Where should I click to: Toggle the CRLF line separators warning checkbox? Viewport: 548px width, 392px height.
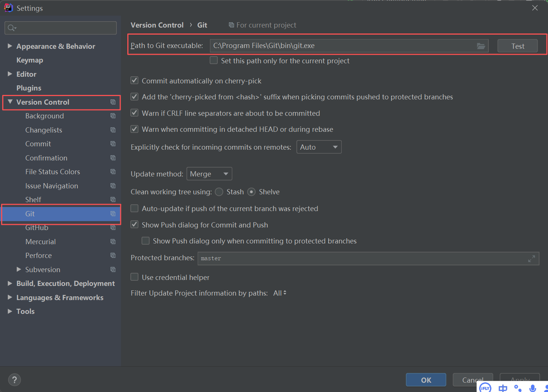coord(134,113)
